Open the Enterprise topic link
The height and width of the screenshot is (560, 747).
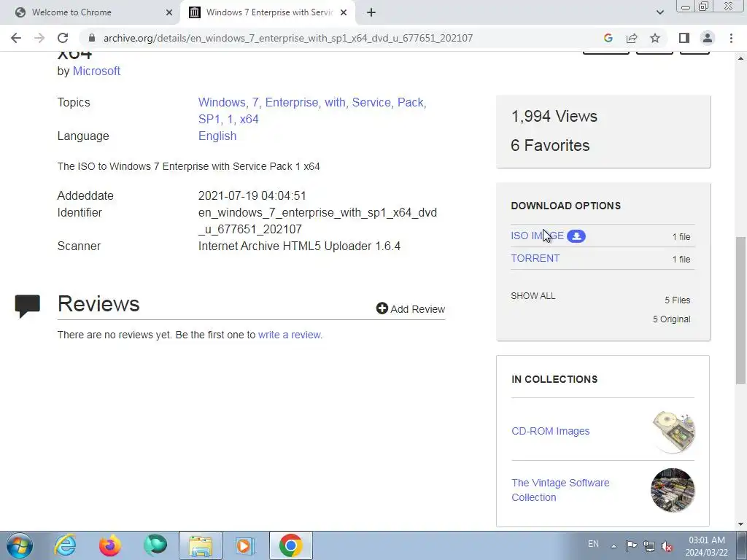[x=292, y=102]
